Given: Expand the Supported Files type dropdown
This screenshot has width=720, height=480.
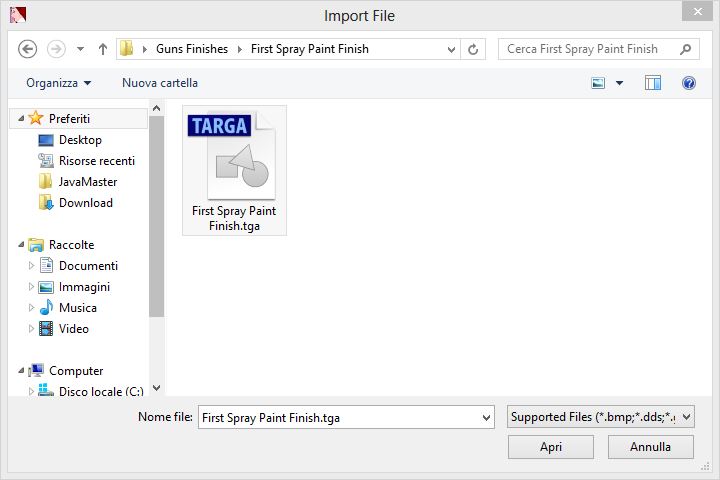Looking at the screenshot, I should 600,417.
